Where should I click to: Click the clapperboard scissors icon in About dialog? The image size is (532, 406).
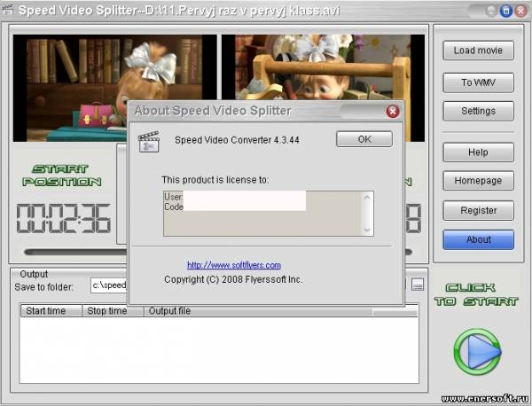tap(149, 142)
